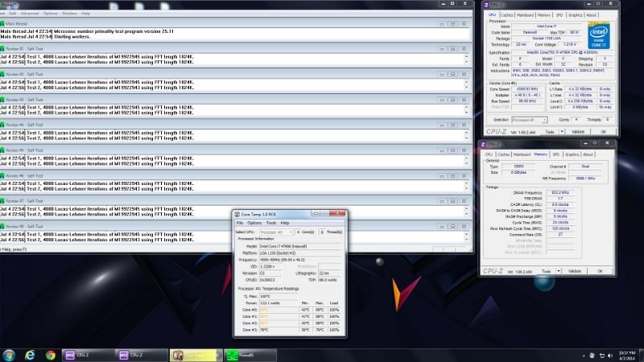Switch to the first CPU-Z taskbar button
Screen dimensions: 644x362
pos(89,355)
